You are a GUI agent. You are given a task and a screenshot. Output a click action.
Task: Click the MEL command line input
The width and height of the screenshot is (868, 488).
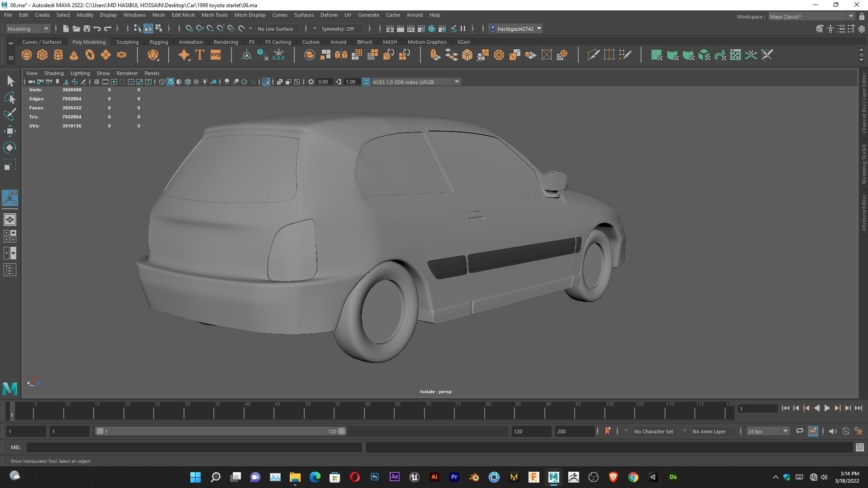194,447
